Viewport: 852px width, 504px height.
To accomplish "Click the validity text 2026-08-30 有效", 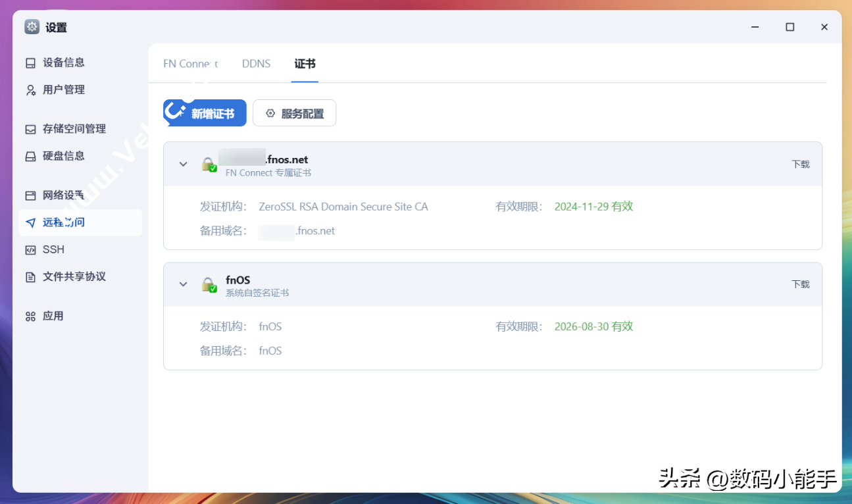I will point(593,326).
